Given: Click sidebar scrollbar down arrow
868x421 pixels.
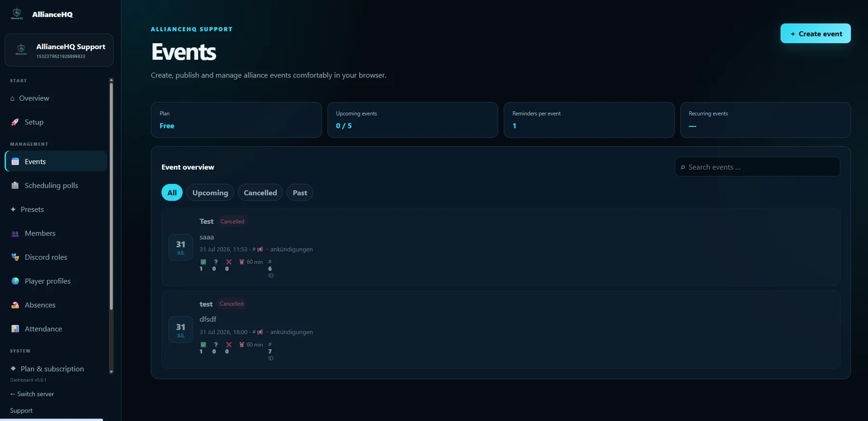Looking at the screenshot, I should tap(111, 372).
